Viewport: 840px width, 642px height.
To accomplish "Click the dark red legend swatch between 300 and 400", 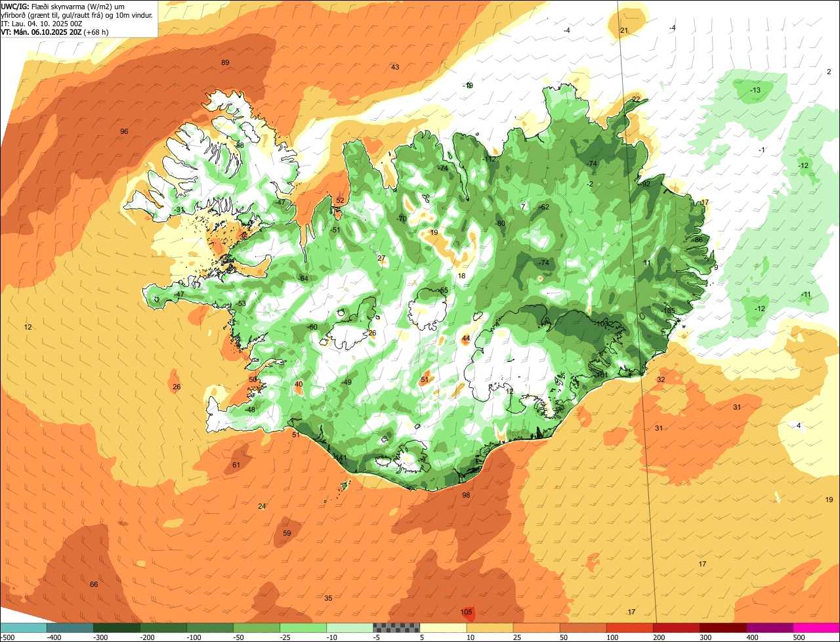I will tap(723, 628).
